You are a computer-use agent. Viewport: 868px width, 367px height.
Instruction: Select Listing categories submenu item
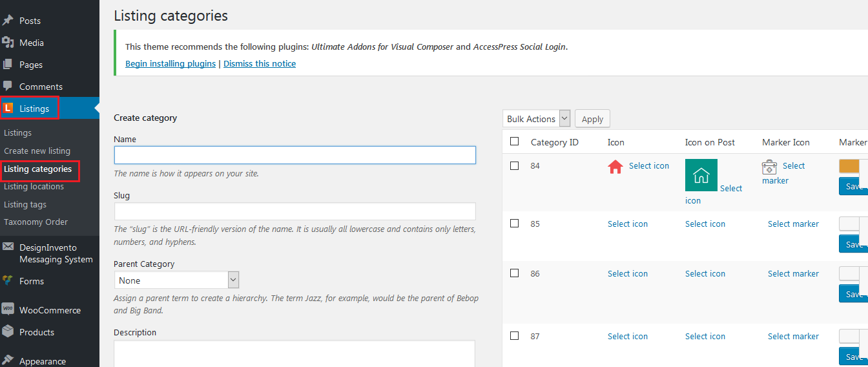coord(37,169)
